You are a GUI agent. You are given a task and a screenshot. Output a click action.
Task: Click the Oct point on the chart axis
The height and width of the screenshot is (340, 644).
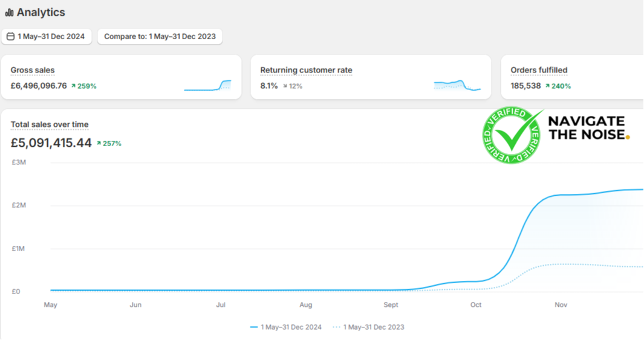[476, 305]
